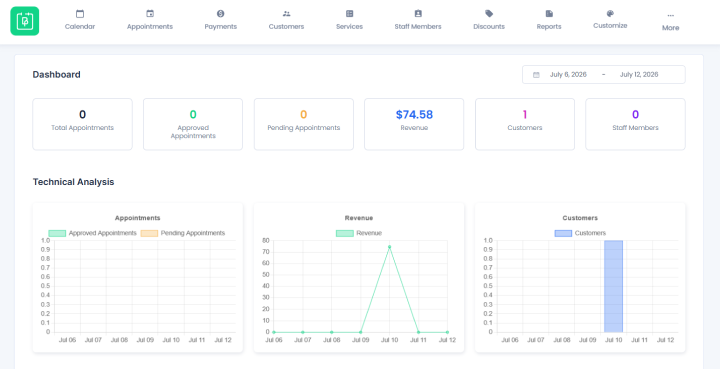Viewport: 720px width, 369px height.
Task: Click the Customers chart title
Action: pyautogui.click(x=580, y=218)
